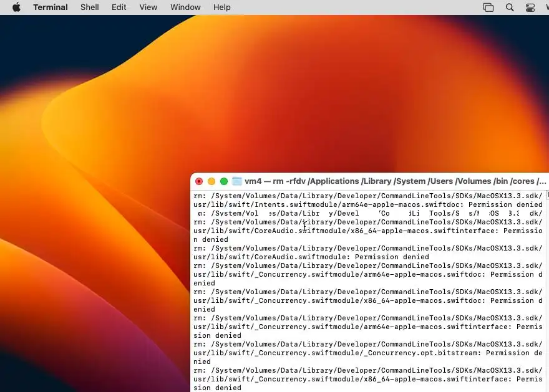Open the Apple menu
Image resolution: width=549 pixels, height=392 pixels.
(x=16, y=7)
